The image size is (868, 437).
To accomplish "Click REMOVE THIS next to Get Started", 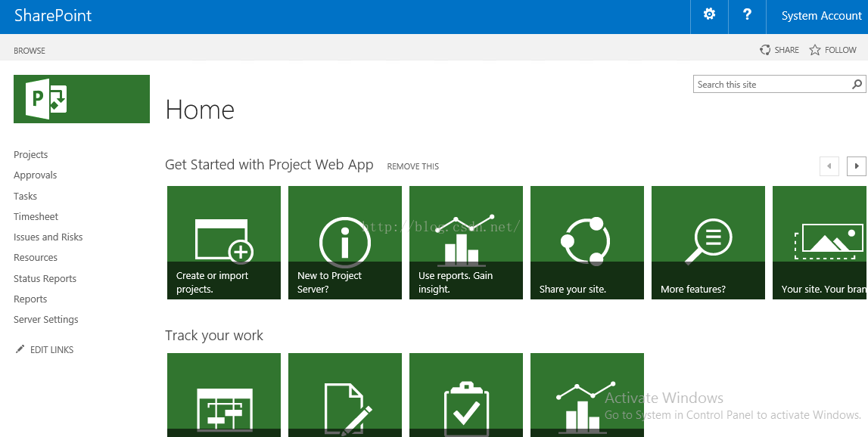I will (413, 166).
